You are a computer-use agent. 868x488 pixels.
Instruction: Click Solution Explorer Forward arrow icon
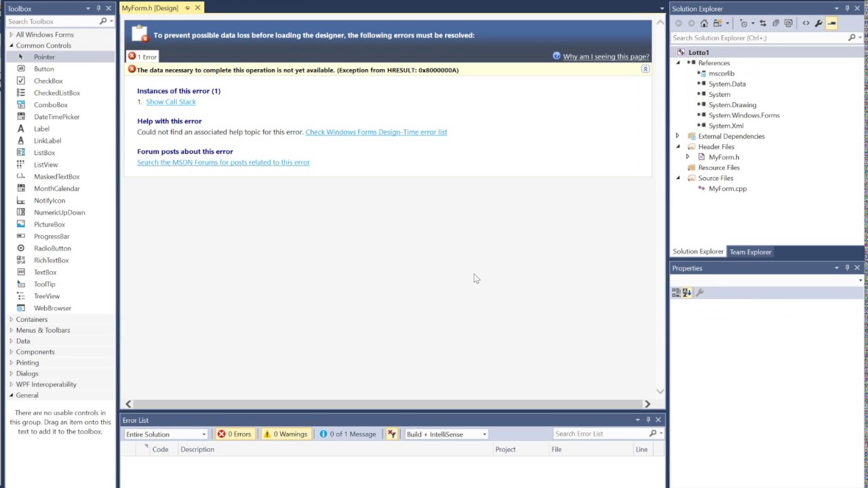point(691,23)
